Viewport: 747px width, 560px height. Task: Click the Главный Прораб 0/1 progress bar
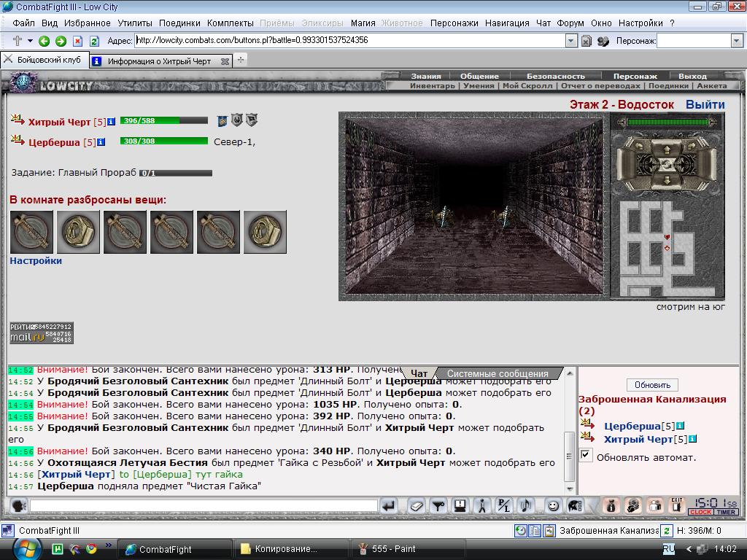point(176,174)
